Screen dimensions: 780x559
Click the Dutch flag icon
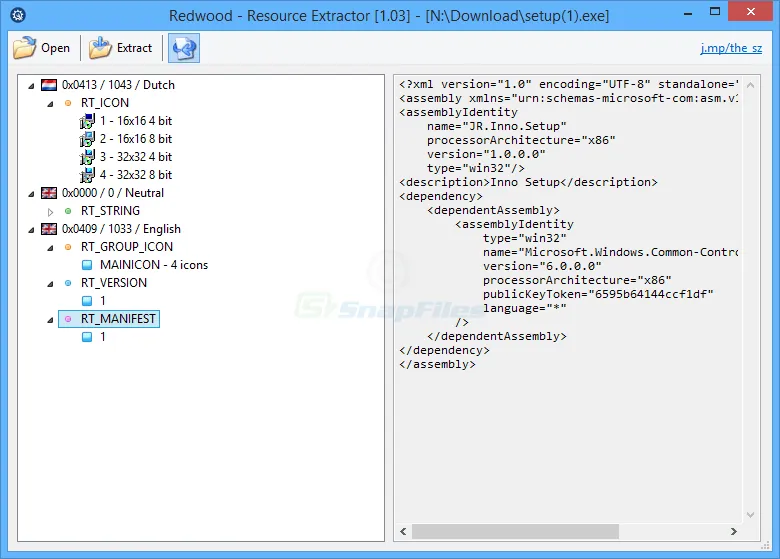pos(49,85)
